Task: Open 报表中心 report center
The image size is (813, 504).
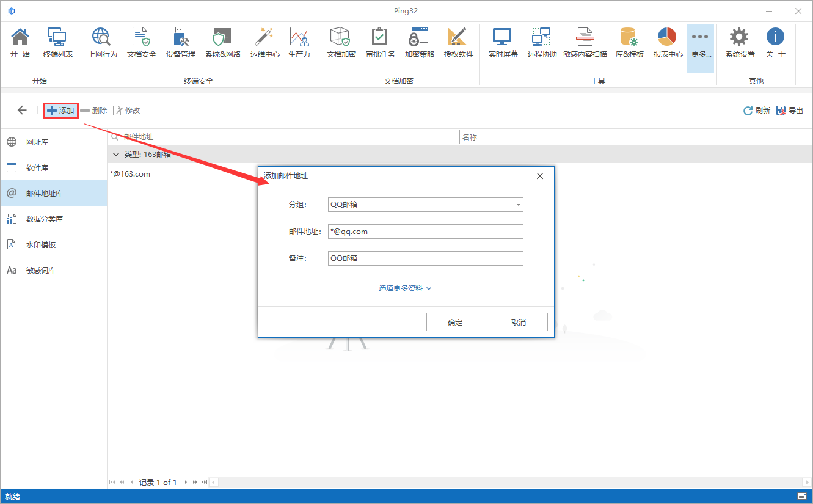Action: point(668,43)
